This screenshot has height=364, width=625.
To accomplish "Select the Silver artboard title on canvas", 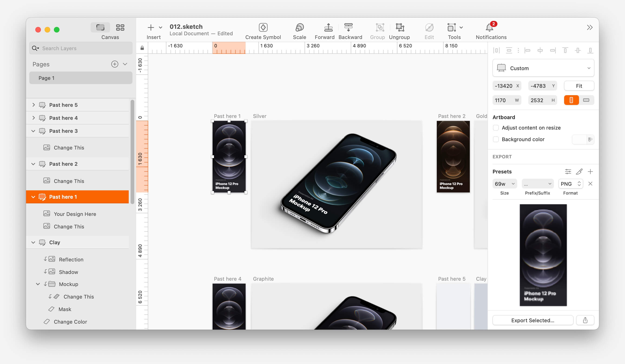I will point(260,116).
